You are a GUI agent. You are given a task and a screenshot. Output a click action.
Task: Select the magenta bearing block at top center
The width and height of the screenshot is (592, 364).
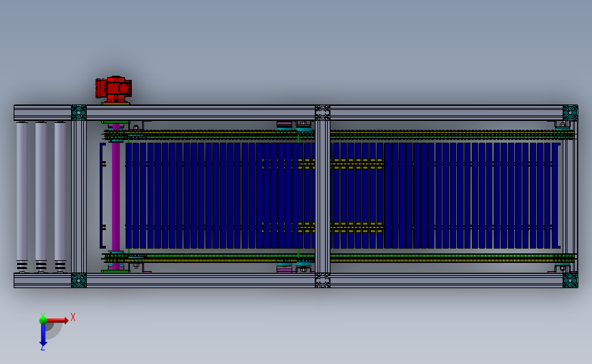[284, 124]
